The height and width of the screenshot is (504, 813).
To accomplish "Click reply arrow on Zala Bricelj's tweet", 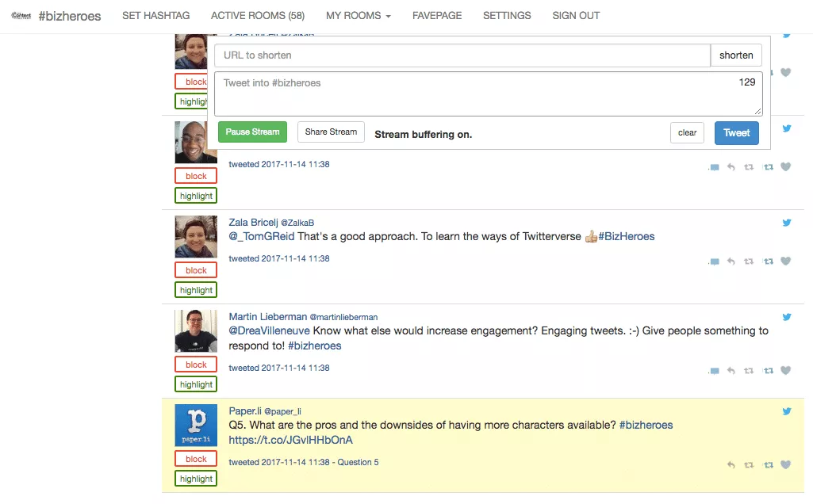I will (x=731, y=262).
